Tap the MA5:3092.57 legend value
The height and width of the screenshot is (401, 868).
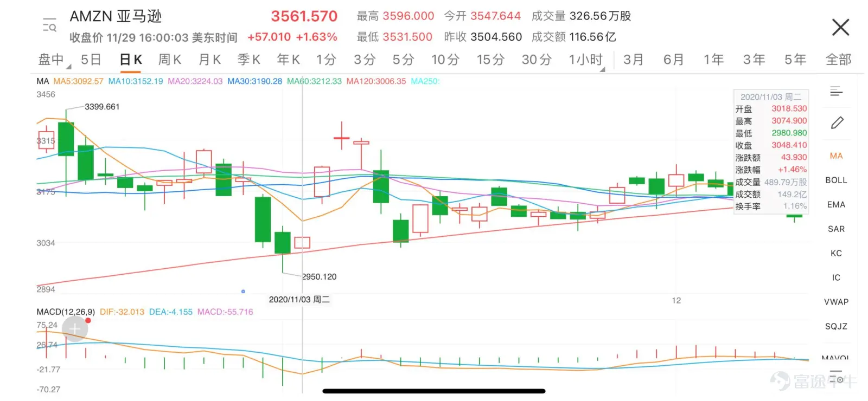pyautogui.click(x=78, y=81)
